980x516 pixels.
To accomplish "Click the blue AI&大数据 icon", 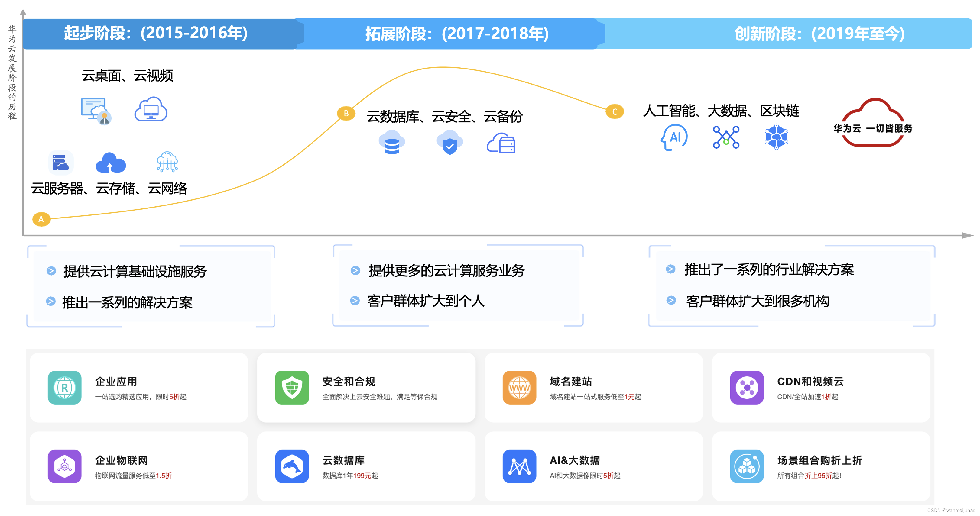I will click(x=519, y=466).
